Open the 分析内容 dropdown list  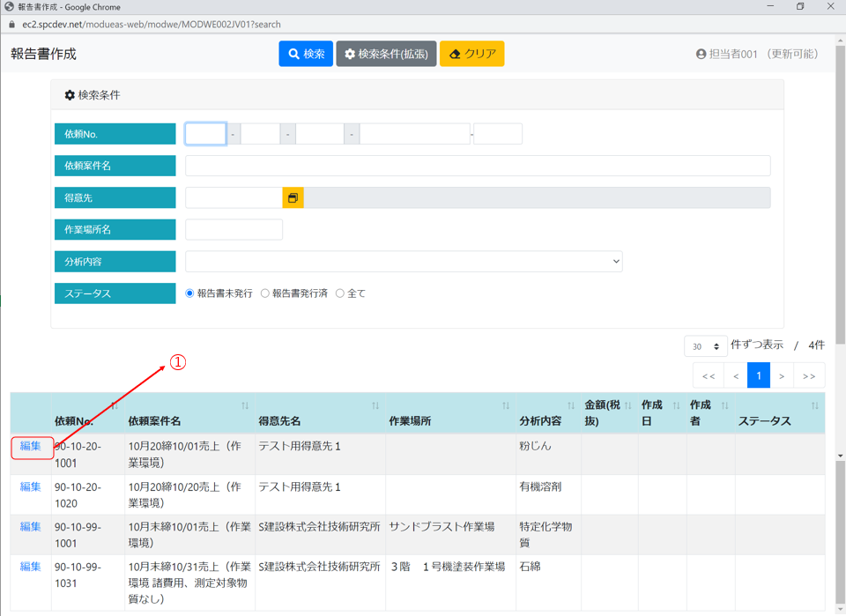(404, 262)
